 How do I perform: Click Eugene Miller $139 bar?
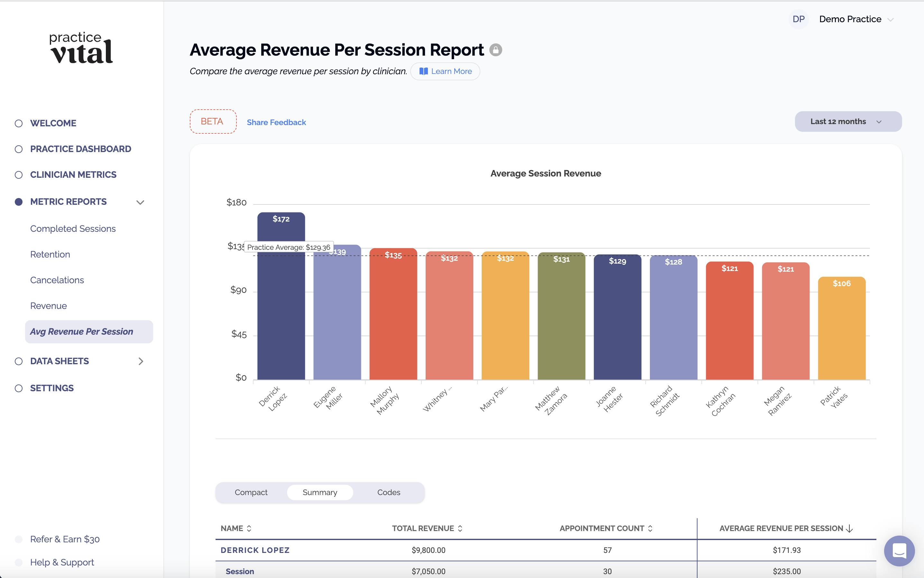[x=337, y=312]
